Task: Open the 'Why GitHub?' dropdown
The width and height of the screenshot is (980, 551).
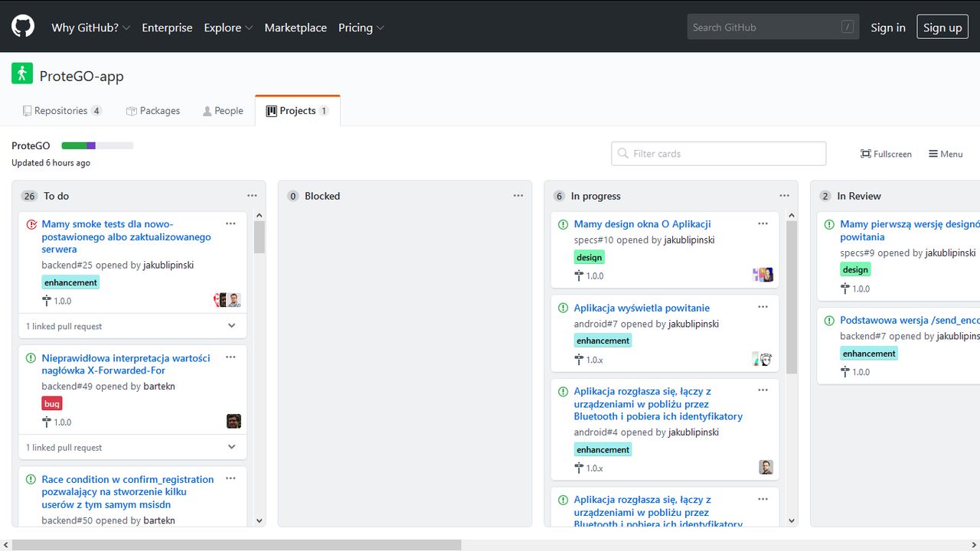Action: [x=90, y=28]
